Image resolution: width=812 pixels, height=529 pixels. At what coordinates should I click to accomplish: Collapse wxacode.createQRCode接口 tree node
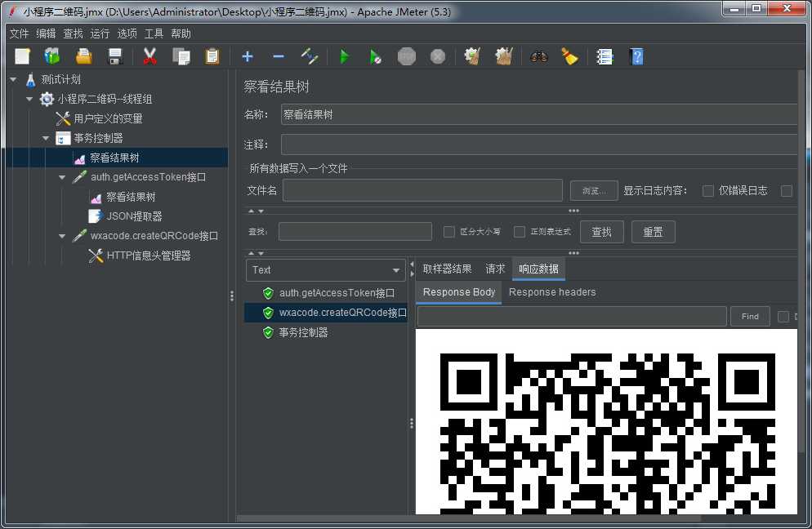tap(62, 236)
